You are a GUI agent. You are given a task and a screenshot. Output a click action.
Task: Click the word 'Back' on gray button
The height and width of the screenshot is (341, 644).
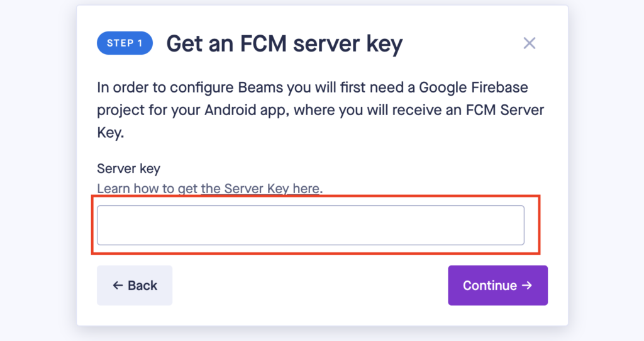143,286
